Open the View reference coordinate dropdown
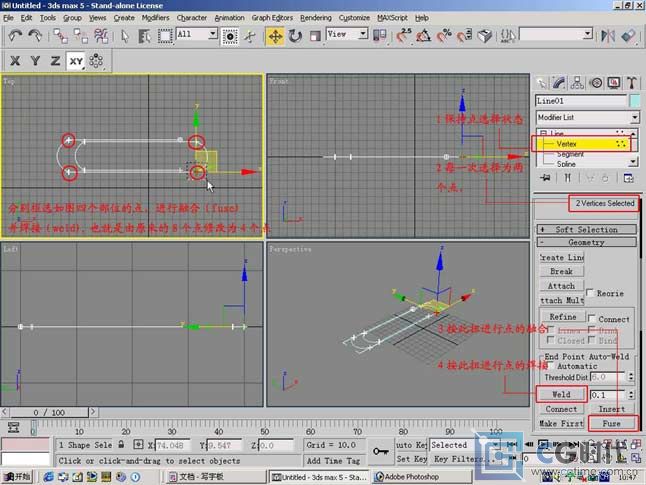Viewport: 646px width, 485px height. (363, 34)
